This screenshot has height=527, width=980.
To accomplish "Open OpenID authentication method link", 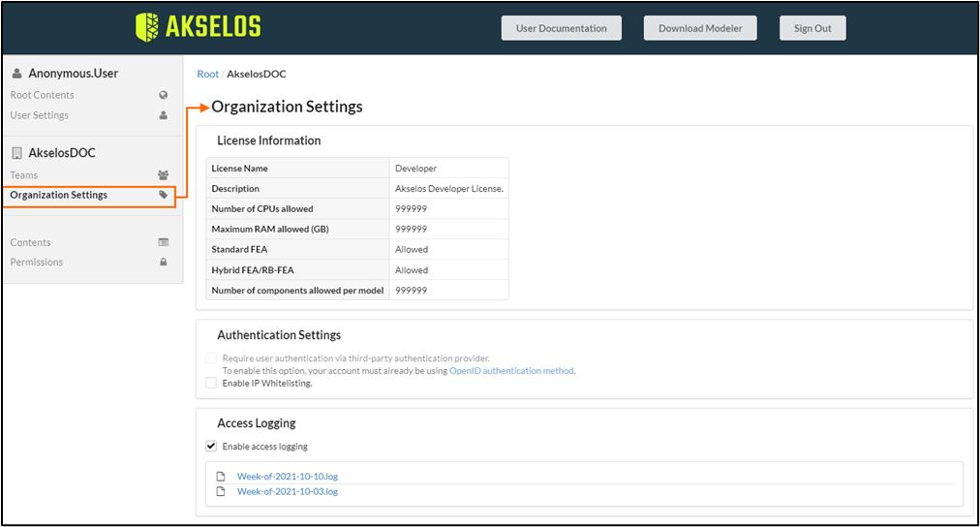I will coord(512,371).
